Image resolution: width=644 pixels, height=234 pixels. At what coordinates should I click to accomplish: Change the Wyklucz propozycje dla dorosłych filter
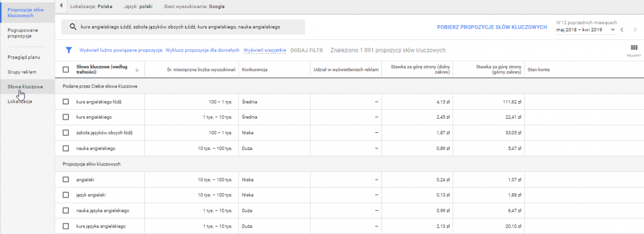coord(202,50)
